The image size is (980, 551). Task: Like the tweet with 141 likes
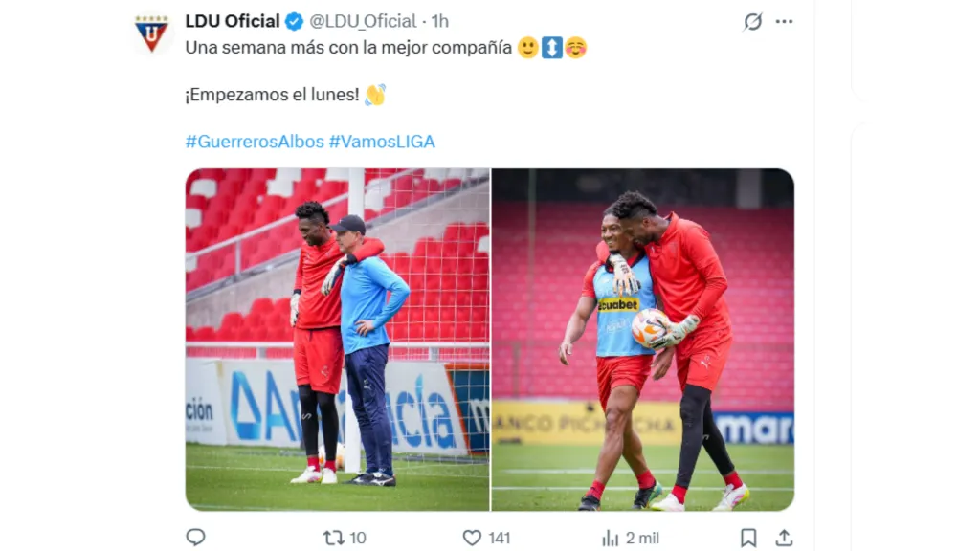tap(472, 538)
